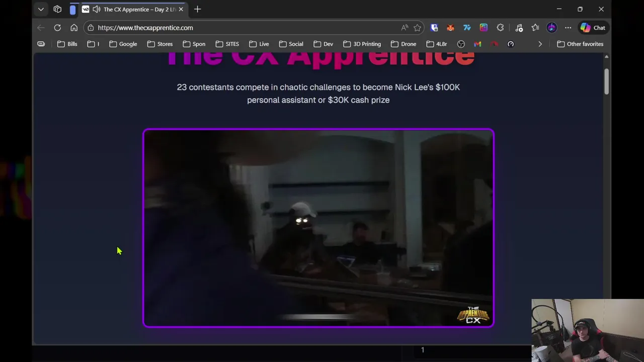644x362 pixels.
Task: Open the Stores bookmarks folder
Action: 160,44
